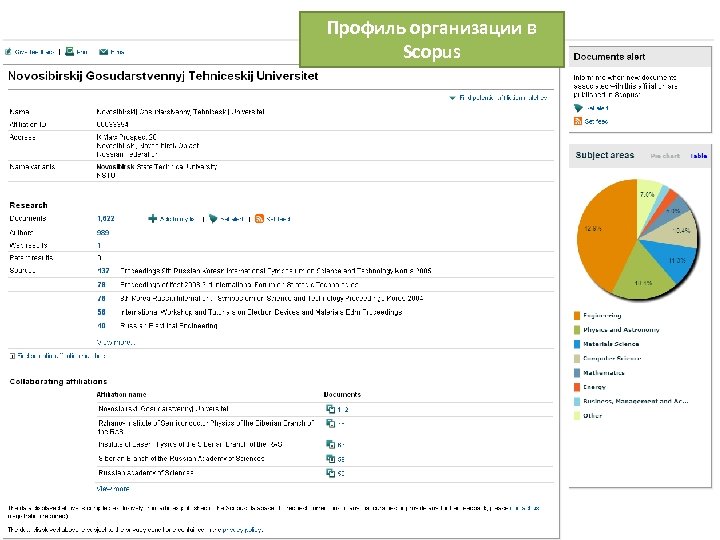Expand the potential affiliation matches arrow

[x=452, y=98]
